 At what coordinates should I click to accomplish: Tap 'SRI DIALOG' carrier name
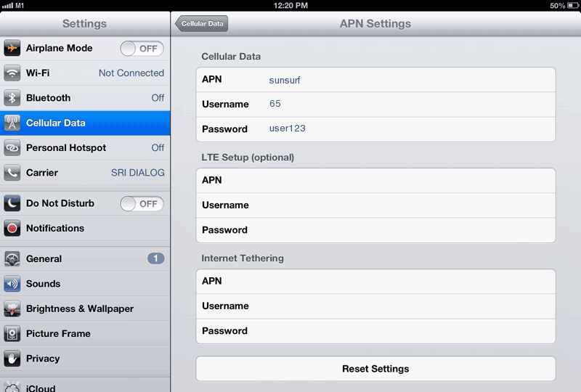138,173
